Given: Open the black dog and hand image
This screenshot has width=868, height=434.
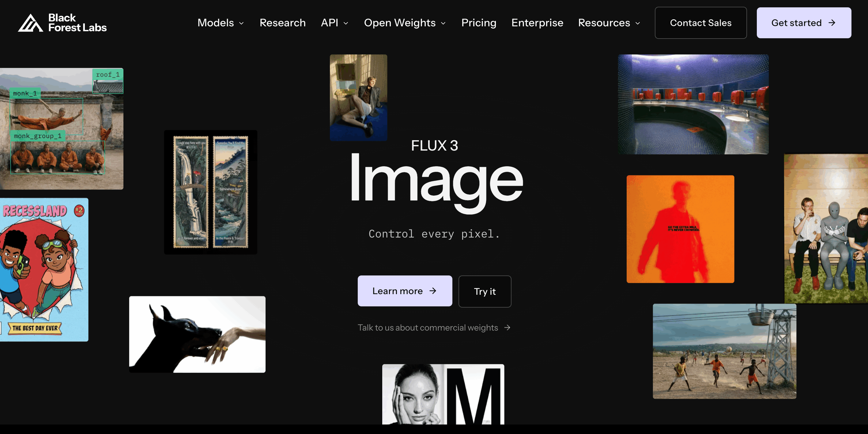Looking at the screenshot, I should tap(197, 334).
